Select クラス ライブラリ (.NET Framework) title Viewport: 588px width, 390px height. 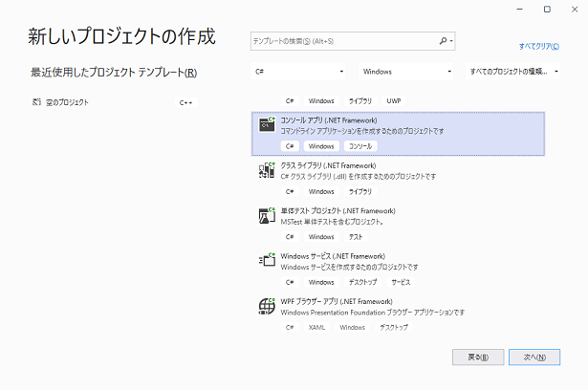tap(328, 165)
